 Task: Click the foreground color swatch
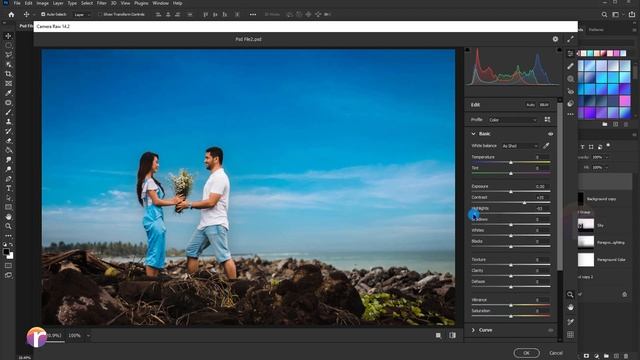6,252
